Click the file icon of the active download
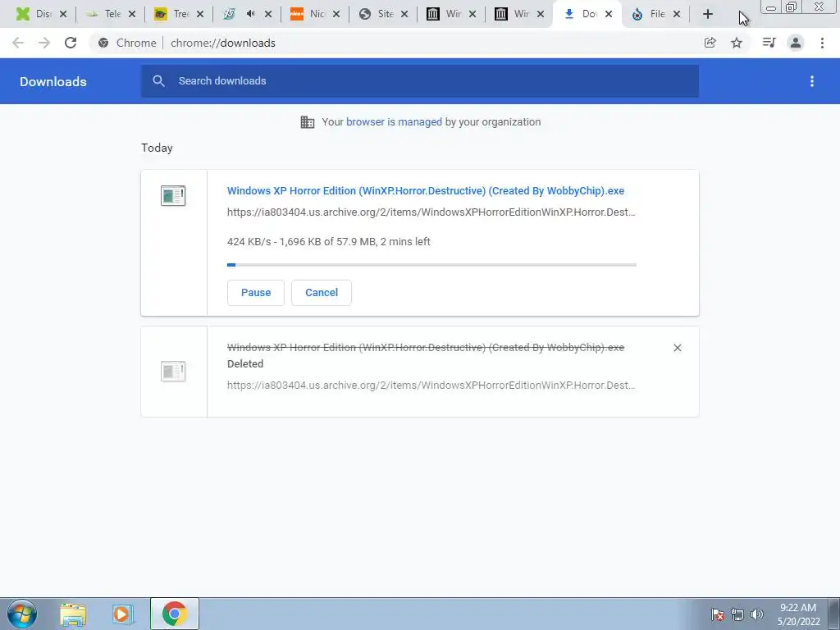 (x=173, y=195)
